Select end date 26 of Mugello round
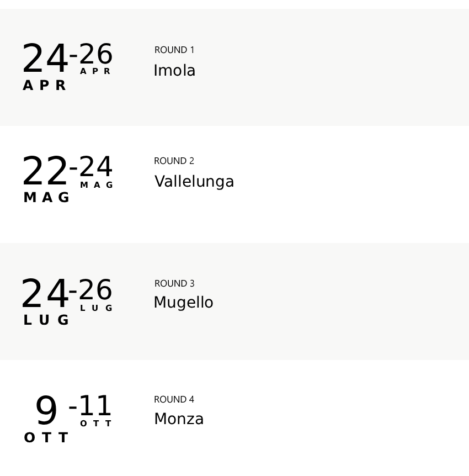 pos(95,290)
